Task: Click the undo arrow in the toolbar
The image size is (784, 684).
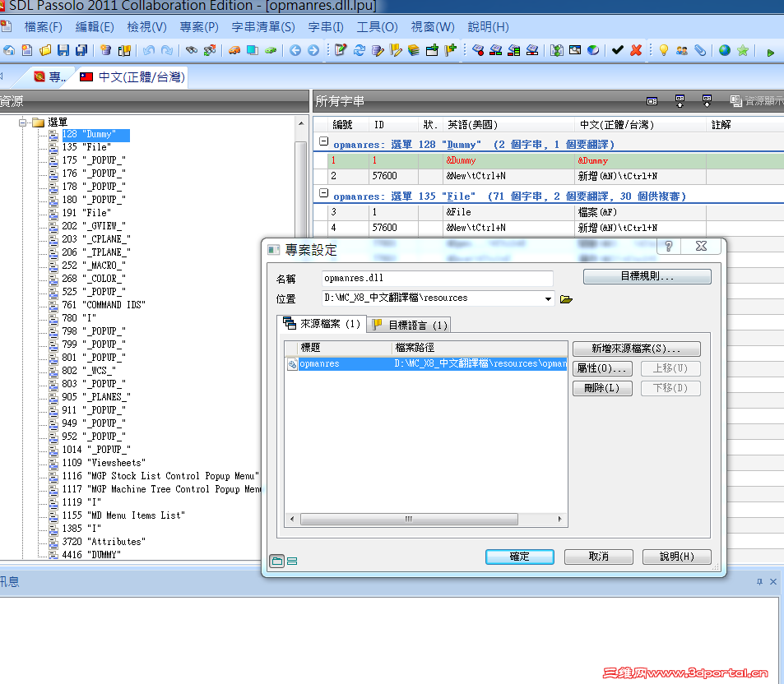Action: click(149, 50)
